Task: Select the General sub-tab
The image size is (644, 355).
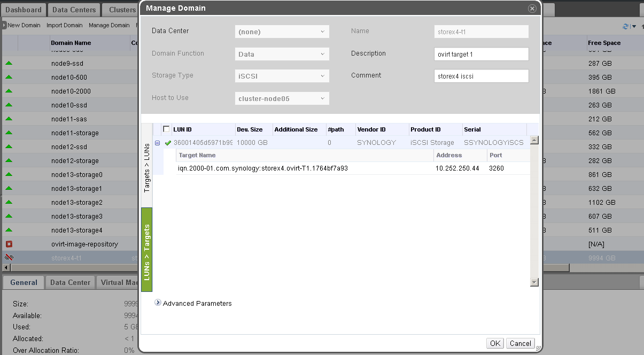Action: click(24, 282)
